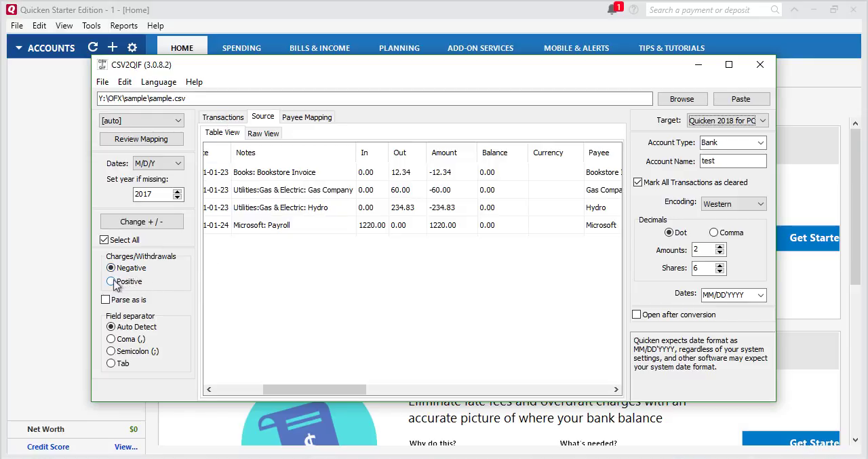Click Quicken vertical scrollbar thumb
Screen dimensions: 868x459
pos(855,209)
